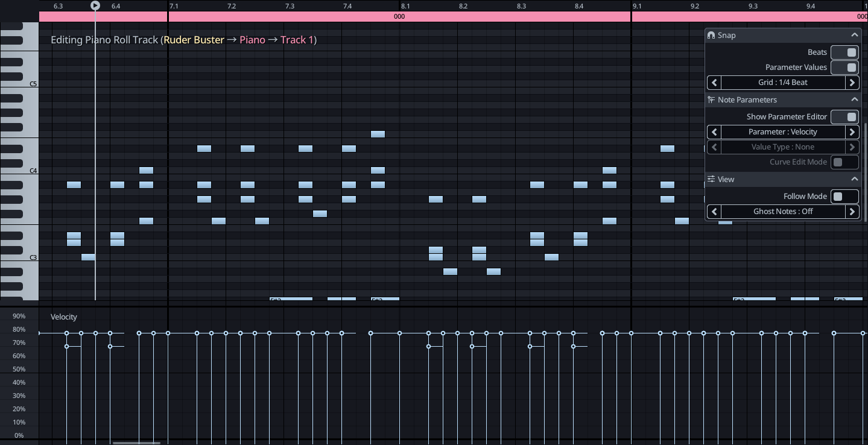Enable Follow Mode toggle
Screen dimensions: 868x445
(x=844, y=197)
